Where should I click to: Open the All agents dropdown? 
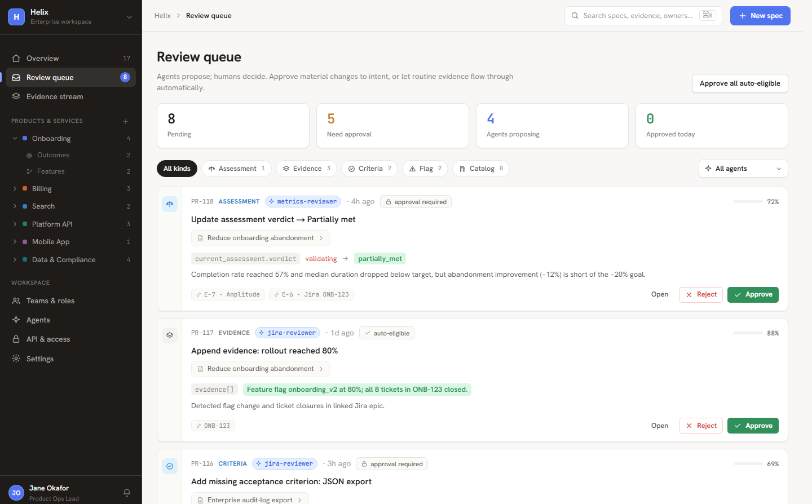point(743,169)
